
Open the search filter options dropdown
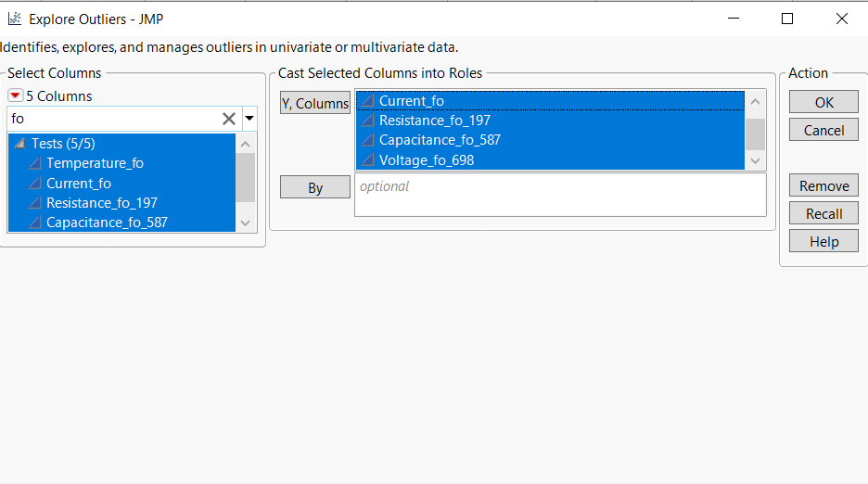point(249,119)
